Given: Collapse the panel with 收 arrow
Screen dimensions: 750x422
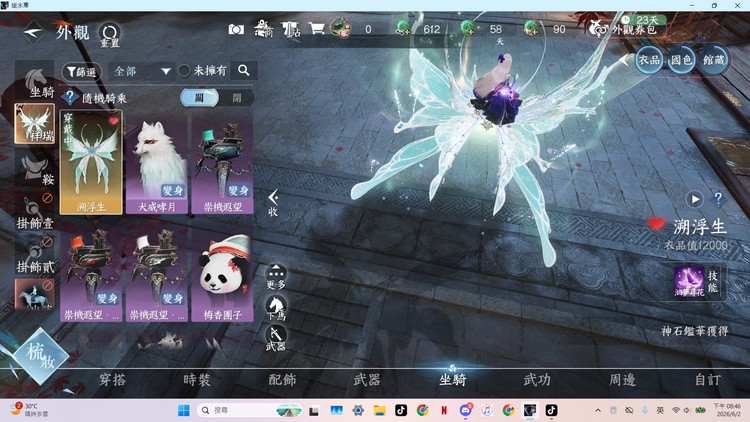Looking at the screenshot, I should 273,202.
